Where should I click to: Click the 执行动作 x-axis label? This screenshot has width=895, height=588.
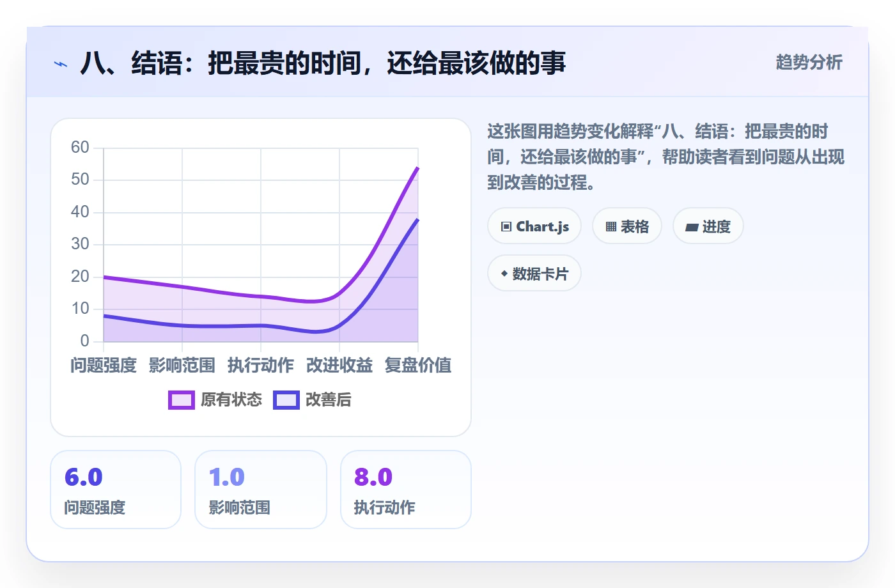tap(261, 366)
